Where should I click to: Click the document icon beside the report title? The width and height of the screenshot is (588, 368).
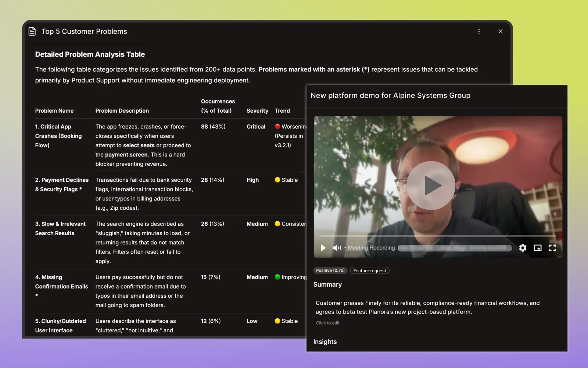tap(32, 31)
